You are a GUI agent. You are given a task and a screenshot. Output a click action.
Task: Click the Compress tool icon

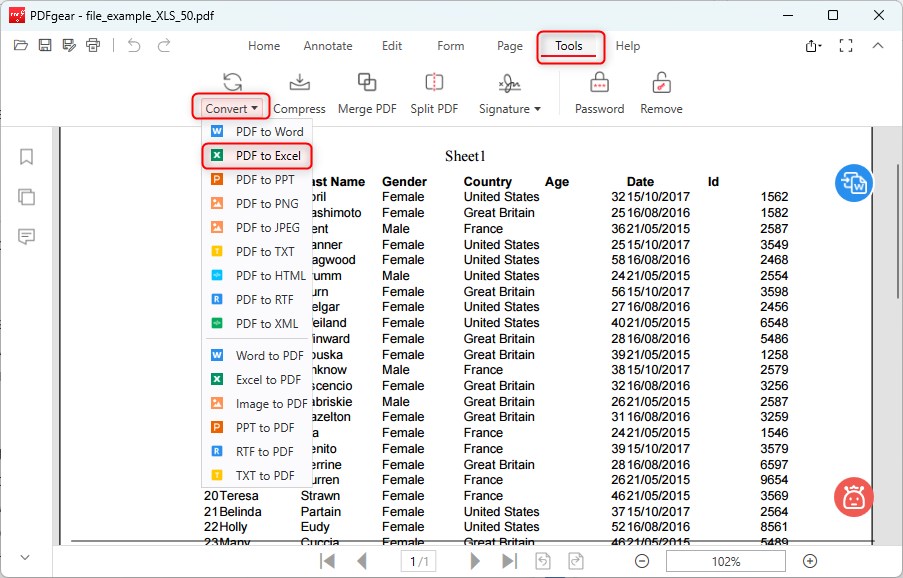point(299,93)
